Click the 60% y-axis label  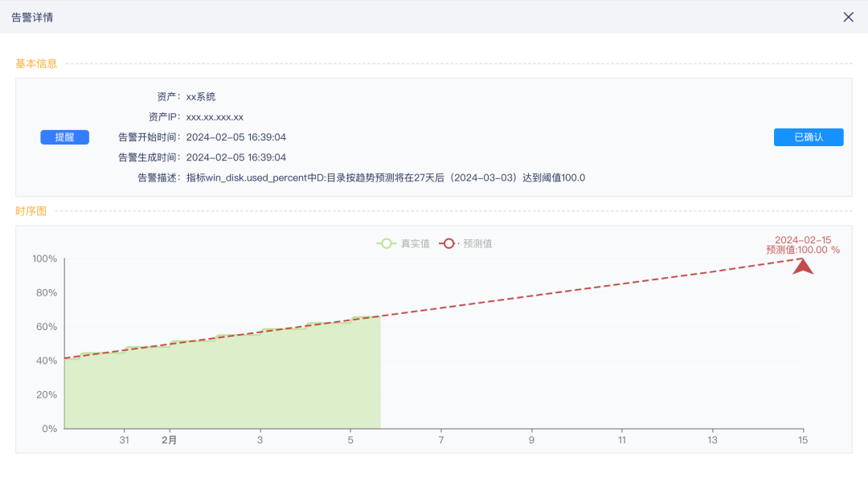(x=47, y=327)
